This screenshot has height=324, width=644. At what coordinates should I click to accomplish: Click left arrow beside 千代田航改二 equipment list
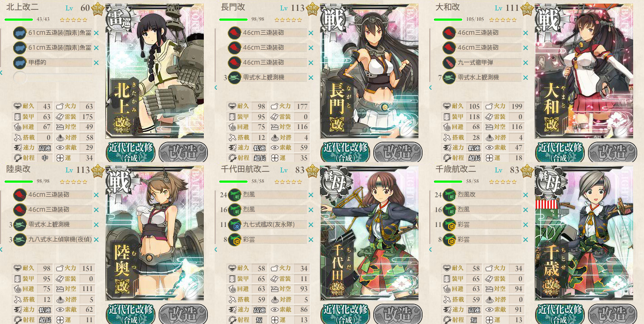point(216,249)
